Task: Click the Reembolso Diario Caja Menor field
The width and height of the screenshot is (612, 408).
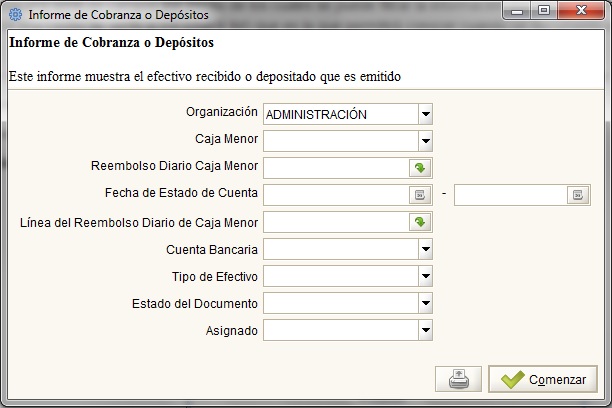Action: tap(336, 168)
